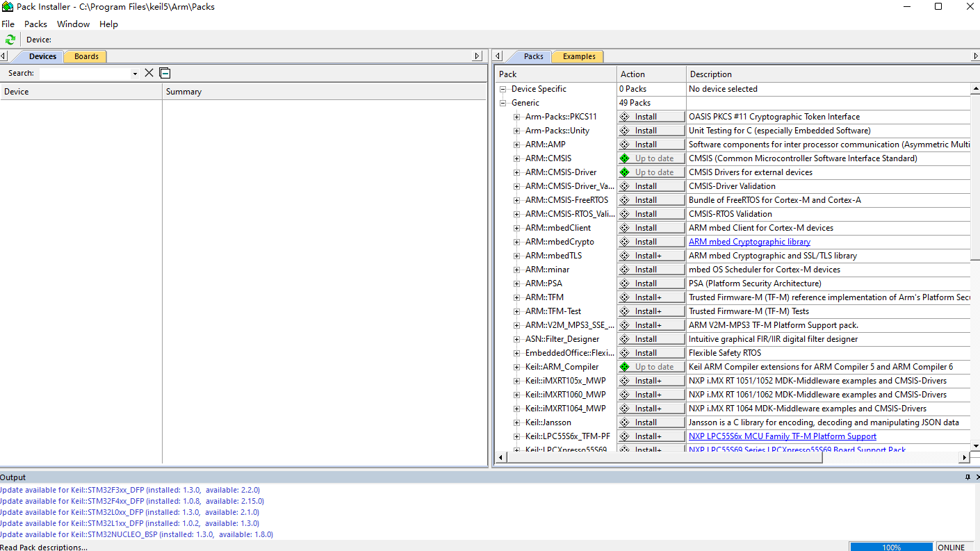This screenshot has width=980, height=551.
Task: Click the packs list scroll-up arrow
Action: [975, 89]
